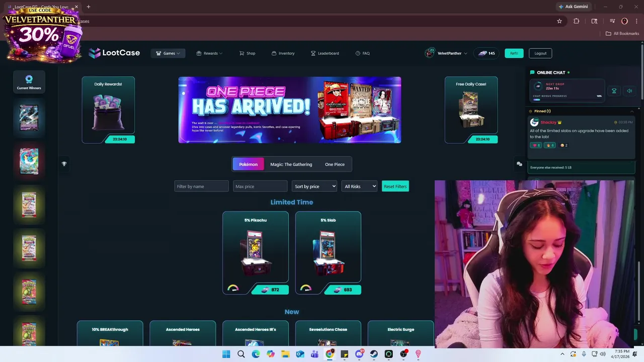Click the 872 price tag on Pikachu case
The image size is (644, 362).
[271, 290]
